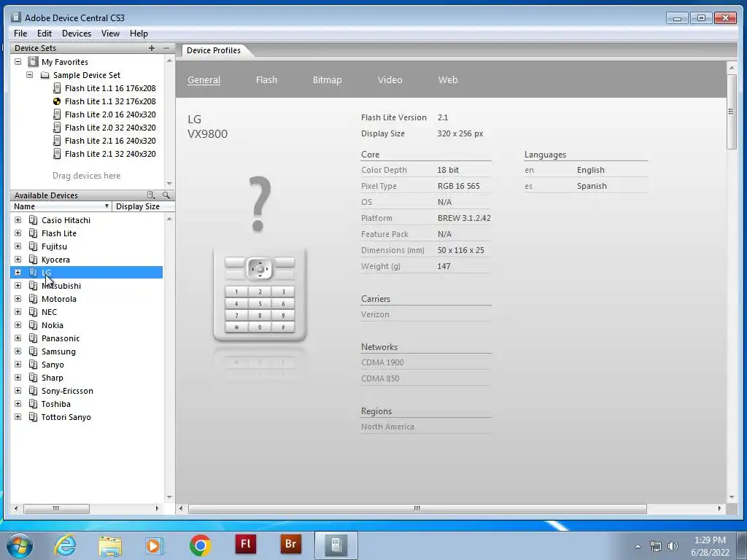Expand the LG device group

[18, 273]
